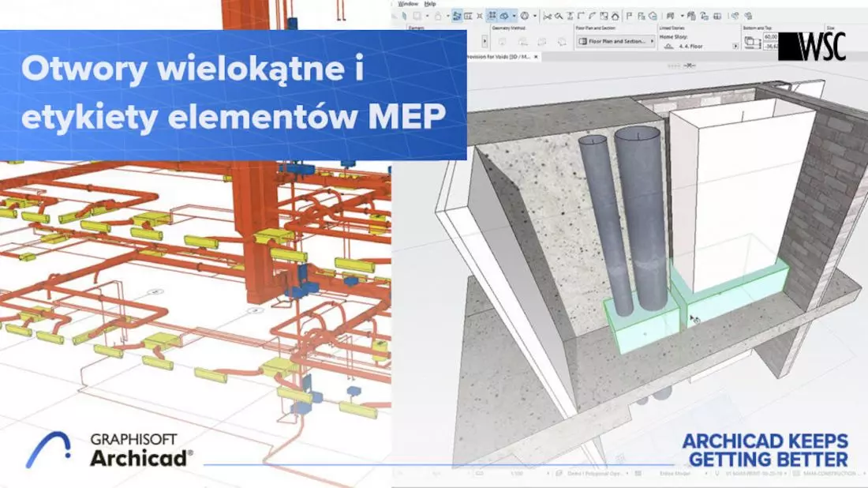Click the ruler measure icon in toolbar
The height and width of the screenshot is (488, 868).
[468, 16]
